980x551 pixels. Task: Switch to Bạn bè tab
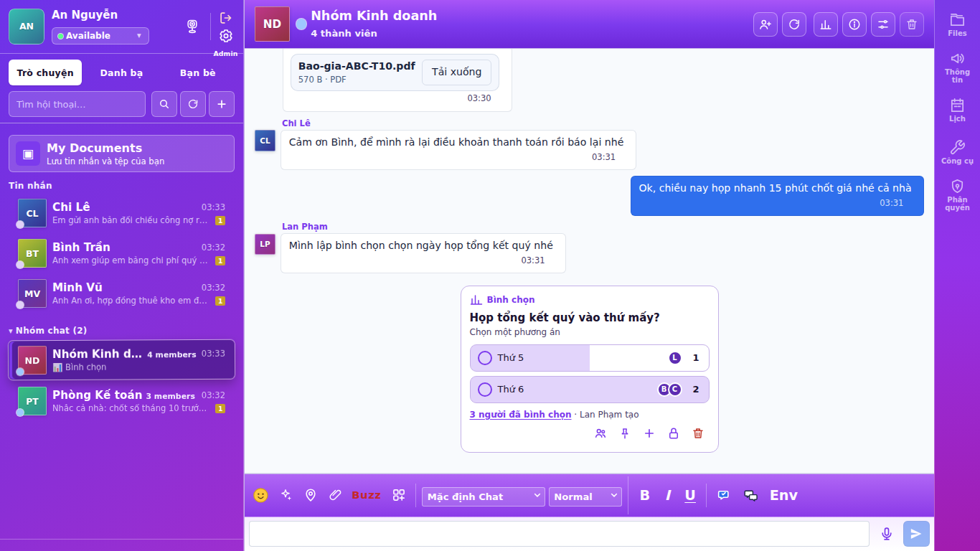coord(197,72)
